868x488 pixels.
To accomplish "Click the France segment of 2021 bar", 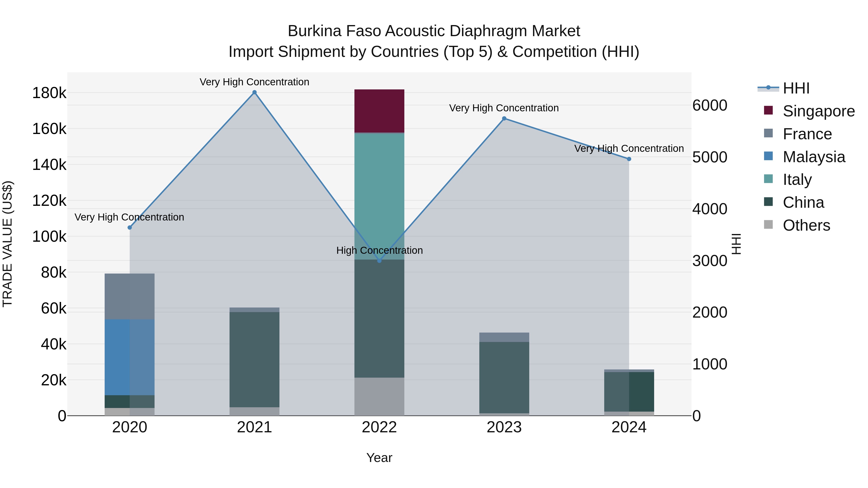I will [x=254, y=310].
